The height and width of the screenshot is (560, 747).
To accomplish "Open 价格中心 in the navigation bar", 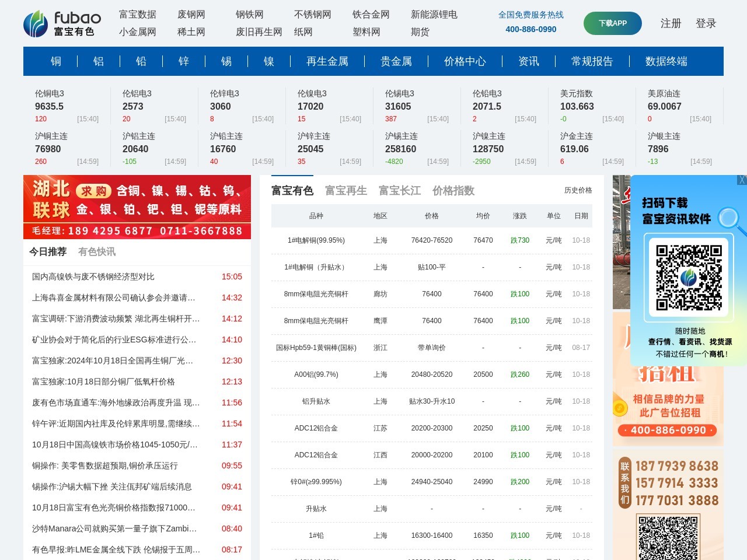I will (465, 61).
